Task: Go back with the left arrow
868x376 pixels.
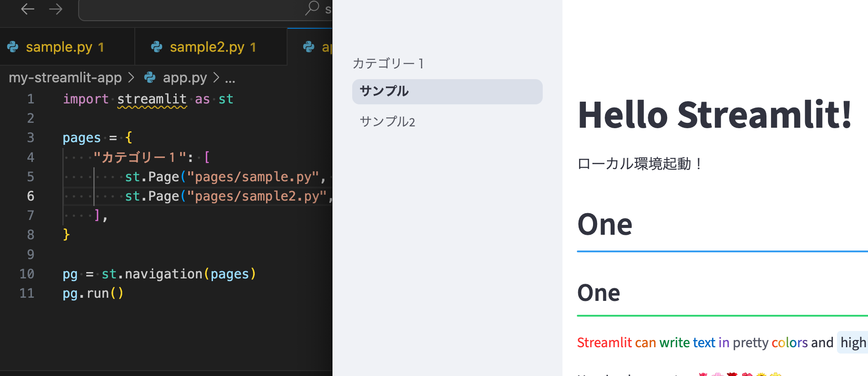Action: (27, 9)
